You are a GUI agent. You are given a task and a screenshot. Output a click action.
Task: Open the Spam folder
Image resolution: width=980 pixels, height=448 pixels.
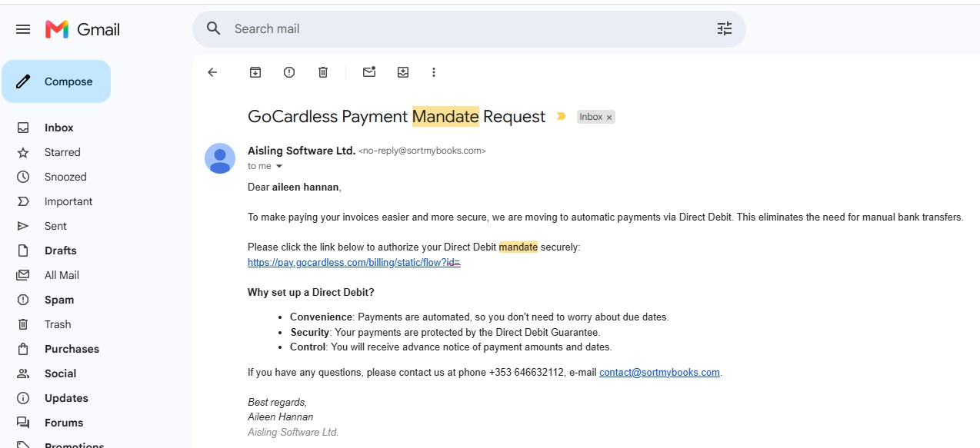[59, 300]
